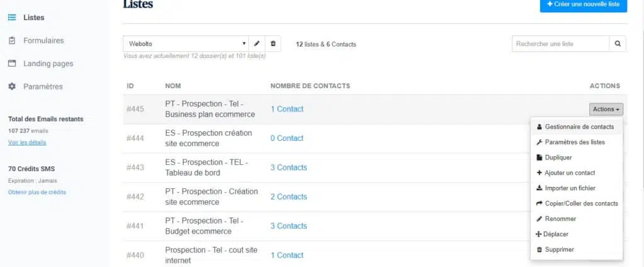The image size is (644, 267).
Task: Choose Paramètres des listes from menu
Action: click(x=574, y=142)
